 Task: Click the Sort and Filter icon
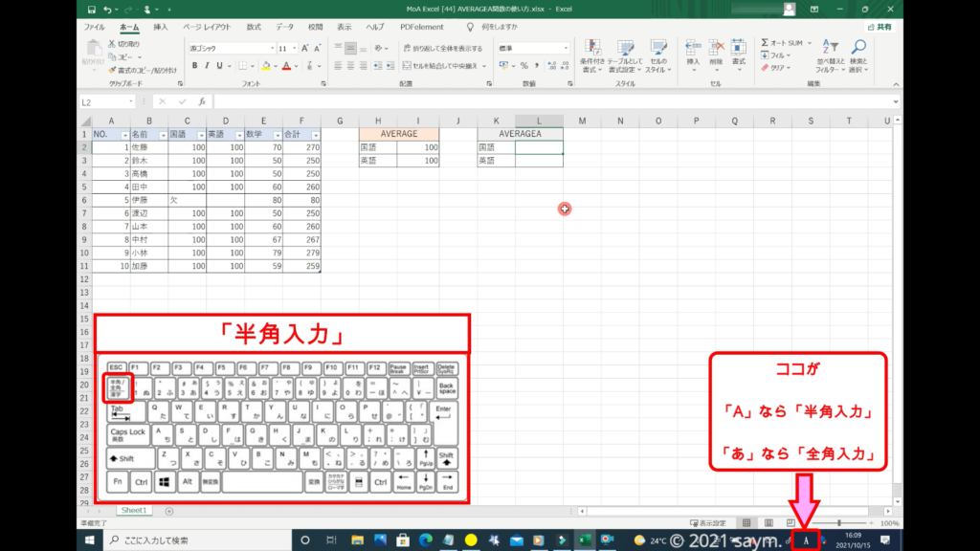tap(830, 55)
